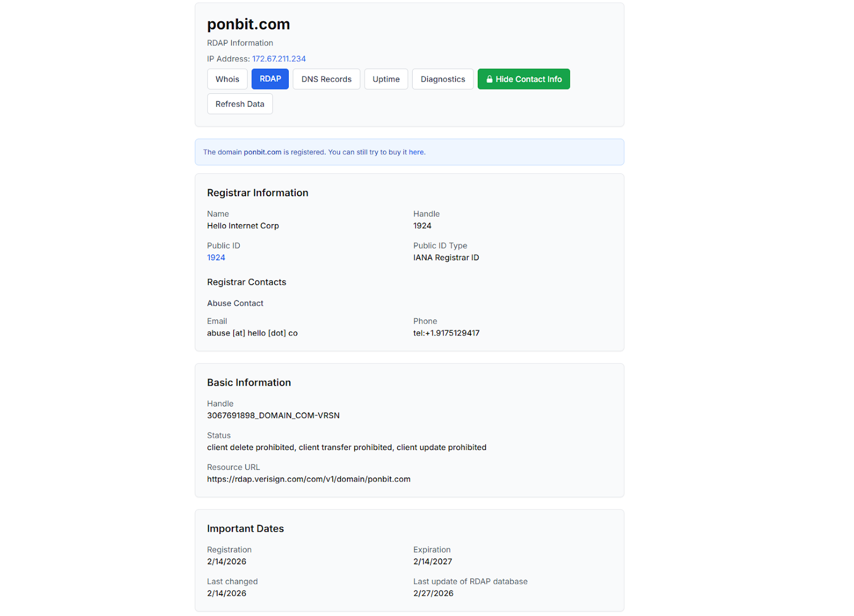Click the lock icon on Hide Contact Info

point(489,79)
